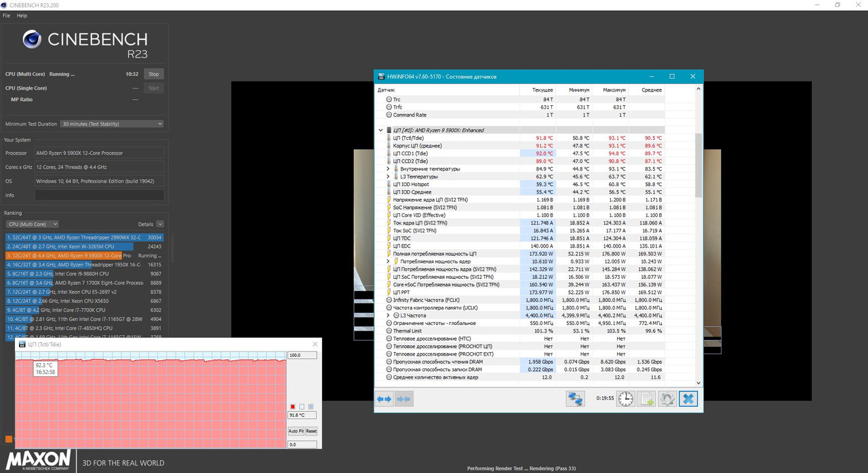Open the network monitors icon in HWiNFO toolbar

coord(576,399)
